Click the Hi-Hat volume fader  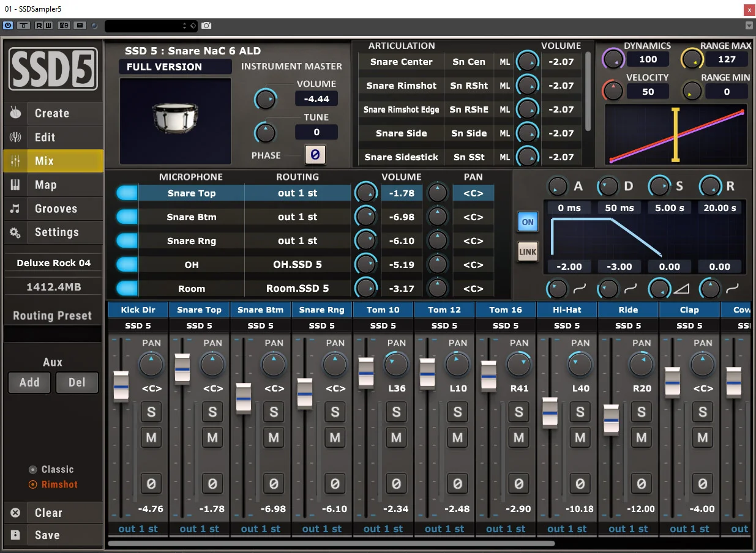coord(550,412)
